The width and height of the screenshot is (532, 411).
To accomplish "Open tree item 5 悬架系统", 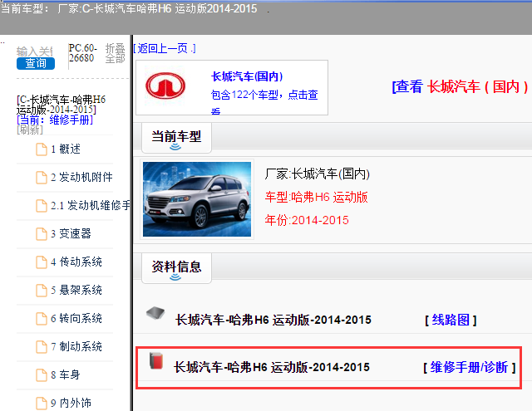I will pos(76,290).
